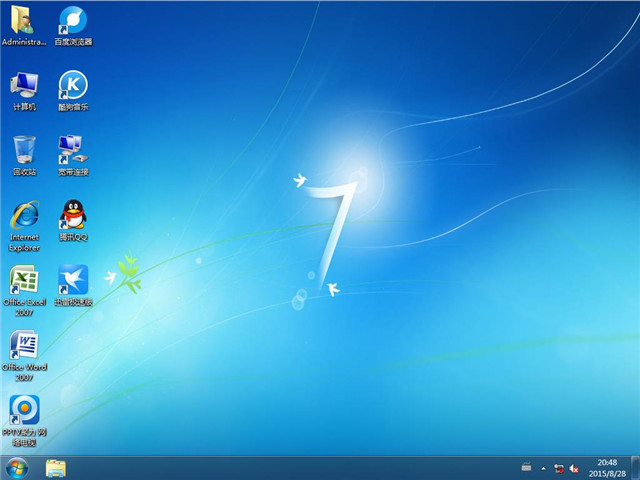This screenshot has height=480, width=640.
Task: Click the keyboard input tray icon
Action: (527, 467)
